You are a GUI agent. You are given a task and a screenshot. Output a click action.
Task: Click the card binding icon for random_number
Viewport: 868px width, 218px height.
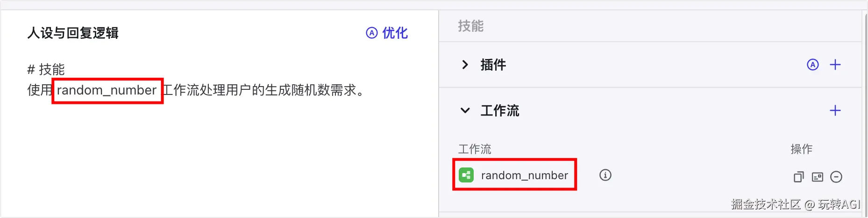[818, 177]
